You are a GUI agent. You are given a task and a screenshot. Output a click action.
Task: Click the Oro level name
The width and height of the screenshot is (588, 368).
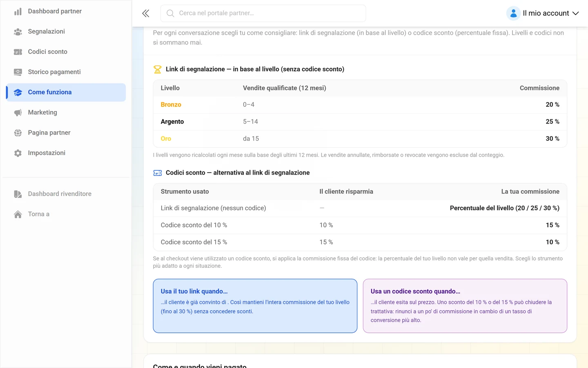click(x=166, y=139)
